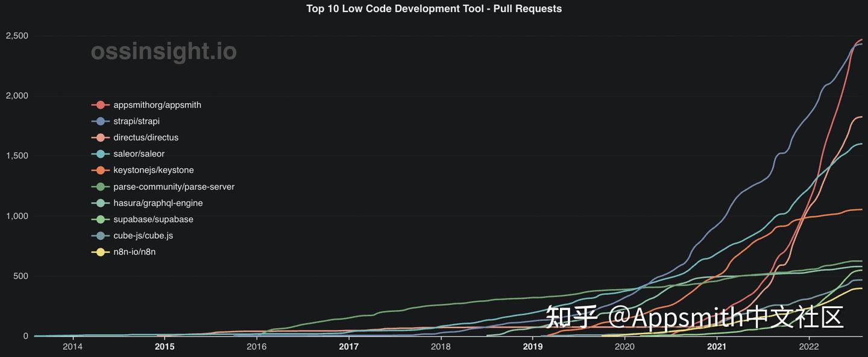
Task: Click the chart title Top 10 Low Code Development Tool
Action: [x=434, y=8]
